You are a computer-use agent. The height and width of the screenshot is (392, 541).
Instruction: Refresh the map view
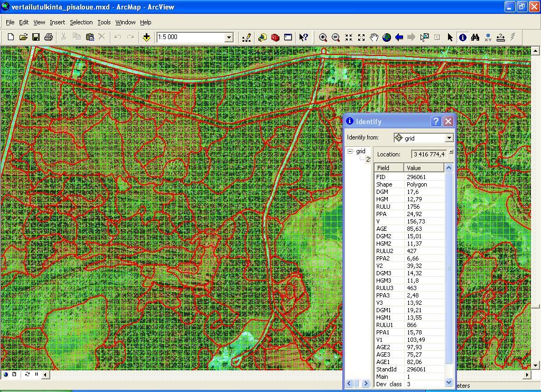click(x=27, y=374)
